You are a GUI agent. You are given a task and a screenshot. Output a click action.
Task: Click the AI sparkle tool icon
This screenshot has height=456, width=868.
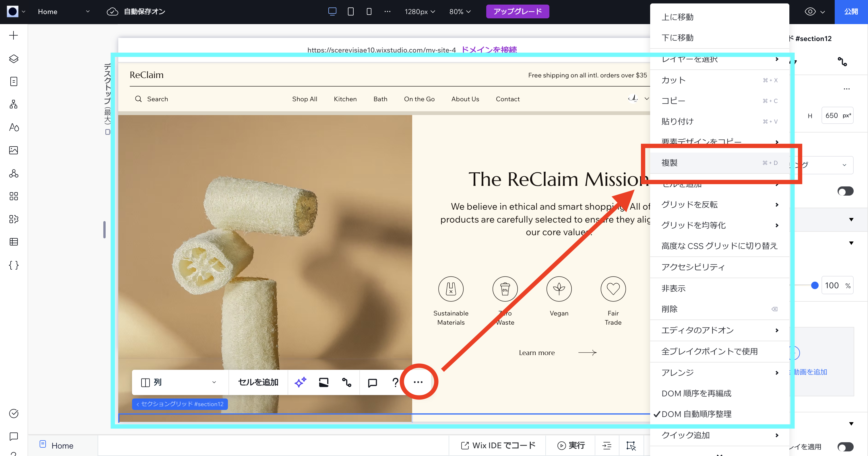[x=300, y=382]
